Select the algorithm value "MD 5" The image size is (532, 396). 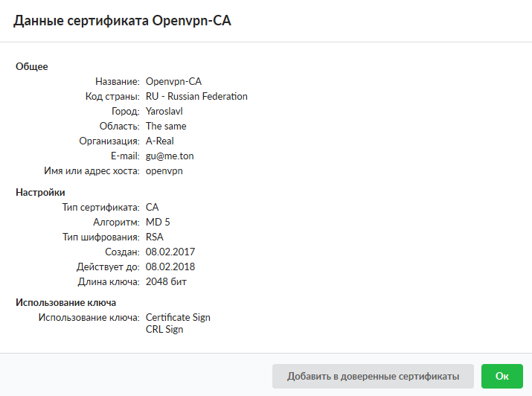click(x=158, y=222)
